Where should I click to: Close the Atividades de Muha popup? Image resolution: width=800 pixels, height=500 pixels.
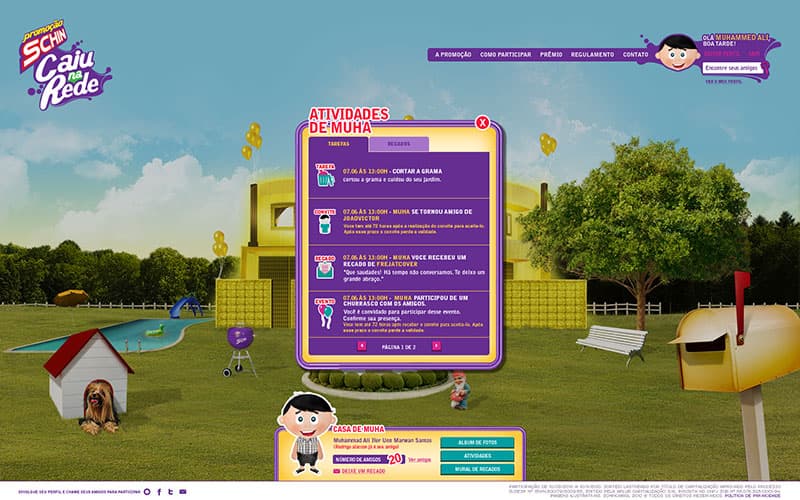point(483,122)
